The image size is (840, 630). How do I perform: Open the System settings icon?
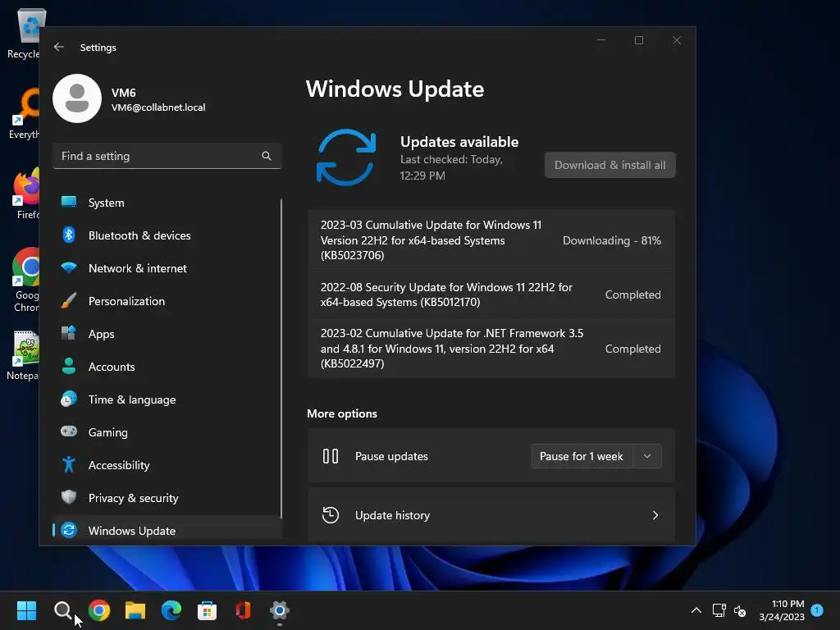pyautogui.click(x=69, y=202)
